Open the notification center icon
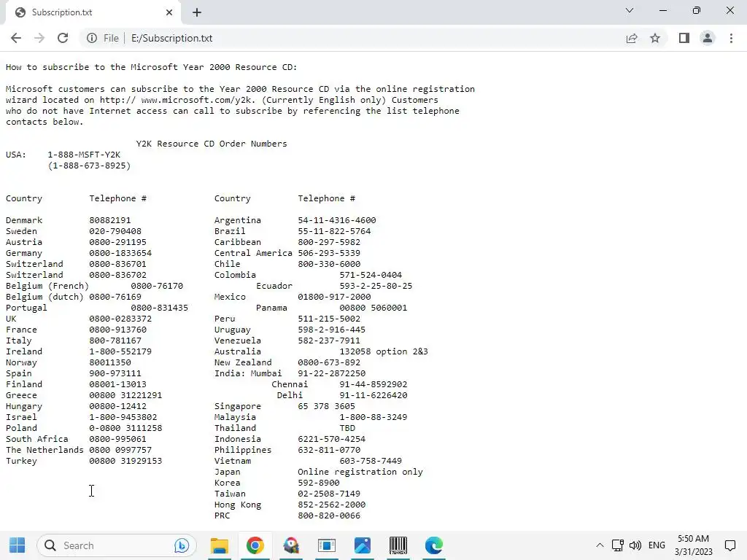The height and width of the screenshot is (560, 747). tap(729, 545)
